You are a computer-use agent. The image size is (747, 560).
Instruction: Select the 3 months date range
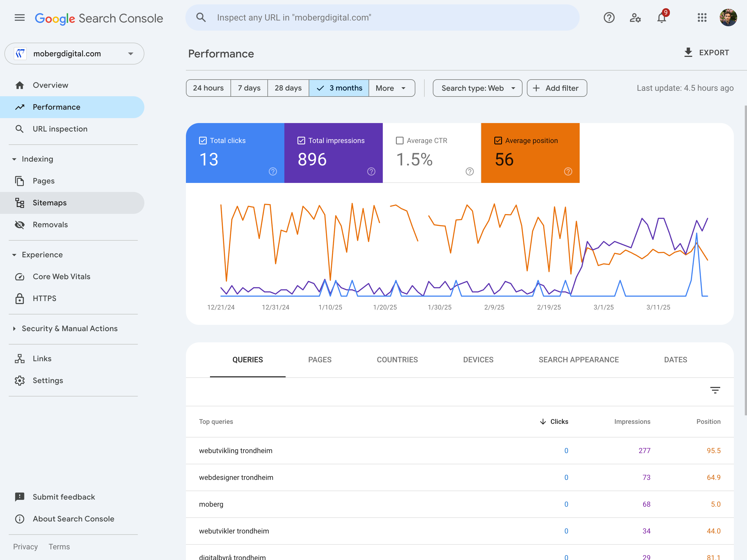coord(339,88)
